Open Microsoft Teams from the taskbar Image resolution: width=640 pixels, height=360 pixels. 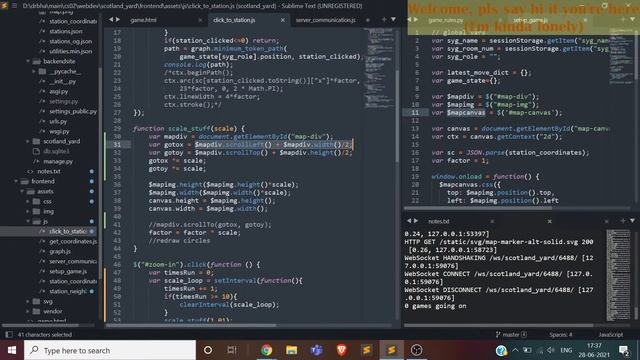(x=317, y=350)
